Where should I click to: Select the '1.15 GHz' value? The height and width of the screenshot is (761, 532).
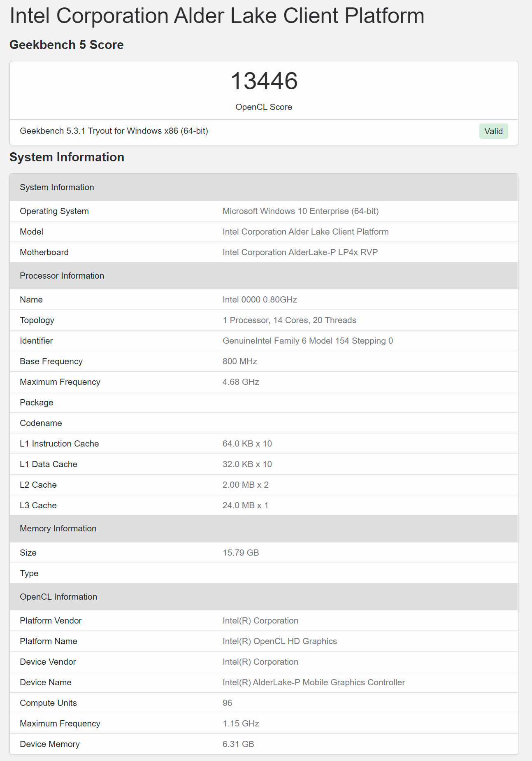coord(241,724)
